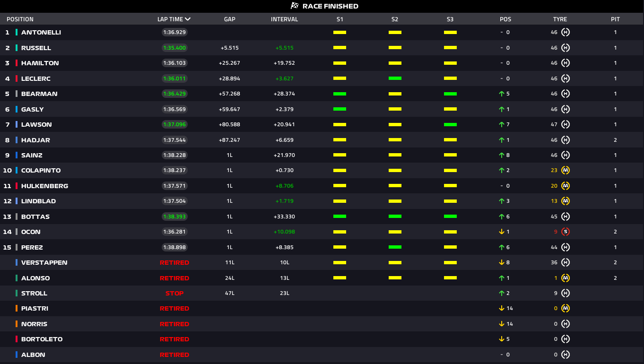644x364 pixels.
Task: Click Verstappen's RETIRED status
Action: [174, 262]
